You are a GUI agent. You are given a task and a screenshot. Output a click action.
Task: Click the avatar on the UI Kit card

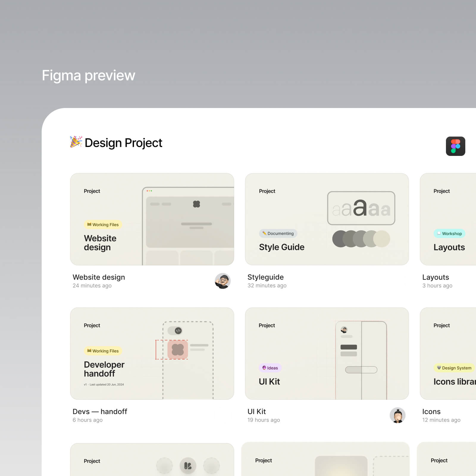(x=398, y=416)
